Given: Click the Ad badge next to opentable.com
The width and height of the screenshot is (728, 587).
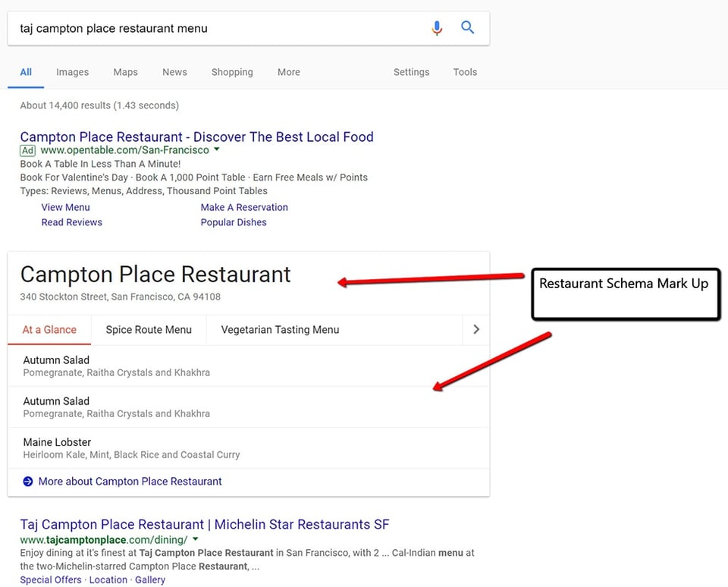Looking at the screenshot, I should tap(27, 150).
